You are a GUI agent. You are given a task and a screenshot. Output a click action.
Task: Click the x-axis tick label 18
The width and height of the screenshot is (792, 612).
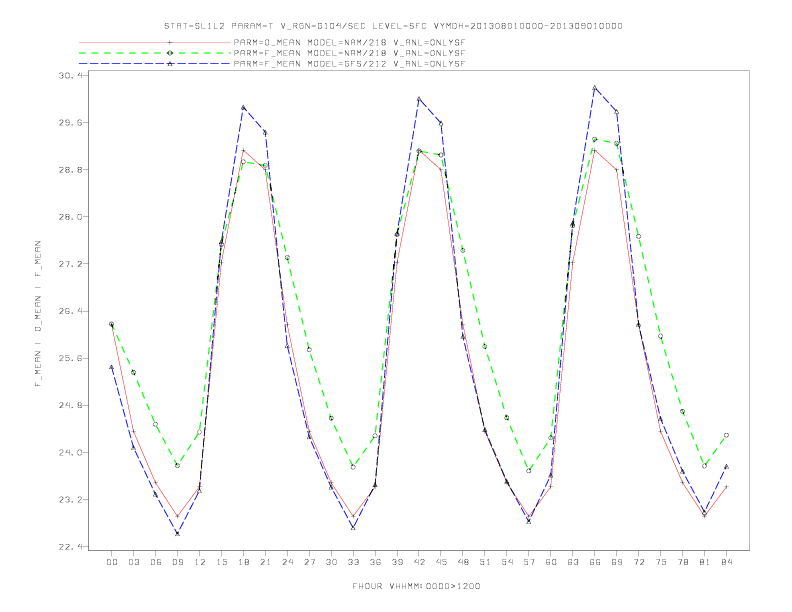(243, 562)
